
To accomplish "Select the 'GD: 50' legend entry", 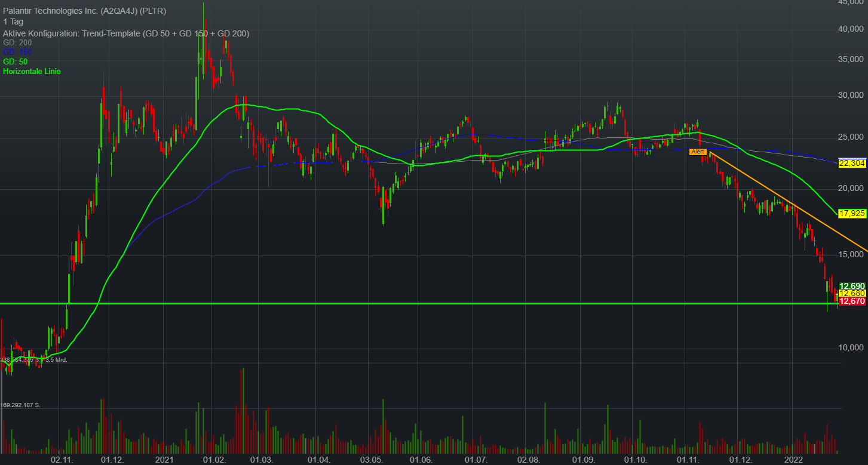I will point(16,62).
